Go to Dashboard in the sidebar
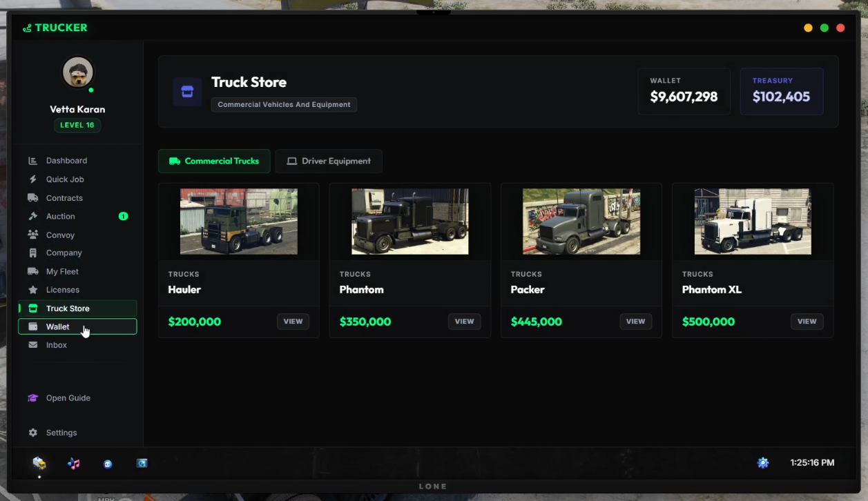The image size is (868, 501). (x=77, y=161)
